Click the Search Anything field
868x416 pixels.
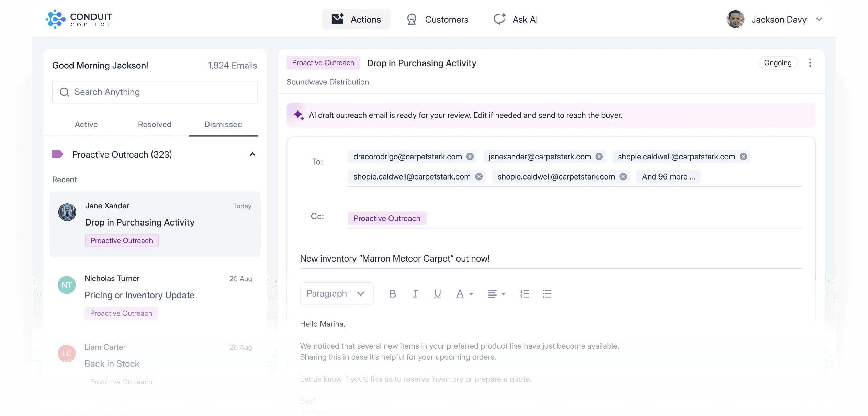155,92
